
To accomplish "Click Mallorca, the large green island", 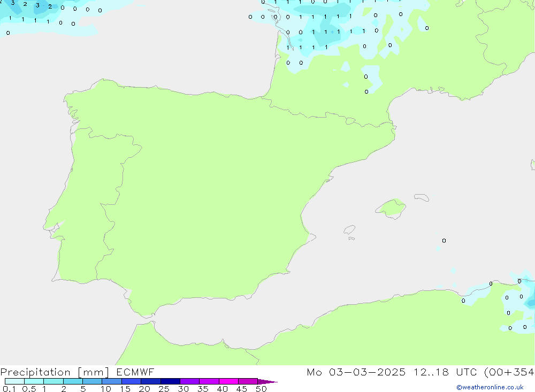I will coord(391,208).
